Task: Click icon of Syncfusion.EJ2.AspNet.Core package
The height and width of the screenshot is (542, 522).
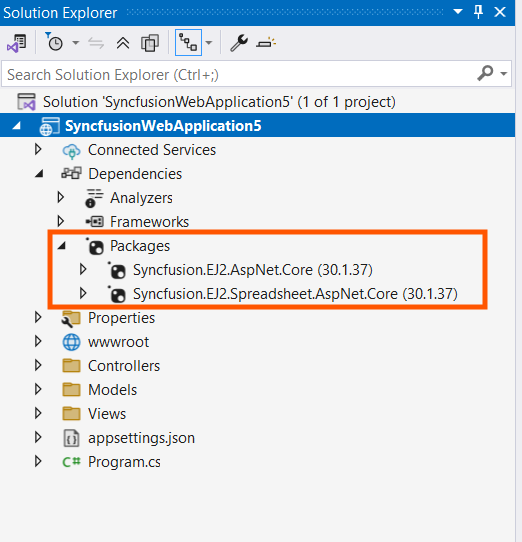Action: (x=116, y=270)
